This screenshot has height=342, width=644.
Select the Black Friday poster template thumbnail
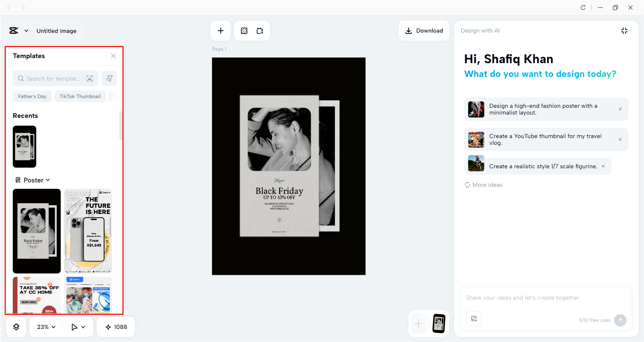[x=36, y=231]
